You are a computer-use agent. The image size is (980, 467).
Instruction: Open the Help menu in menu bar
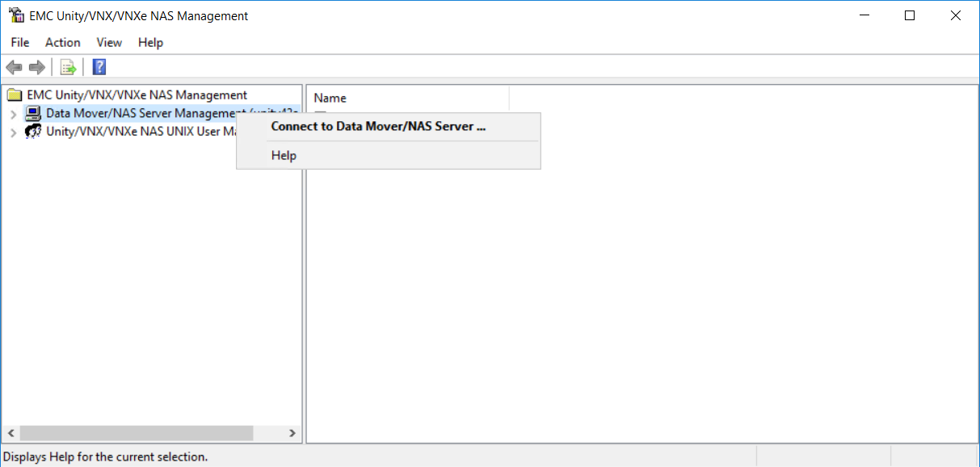[x=150, y=42]
